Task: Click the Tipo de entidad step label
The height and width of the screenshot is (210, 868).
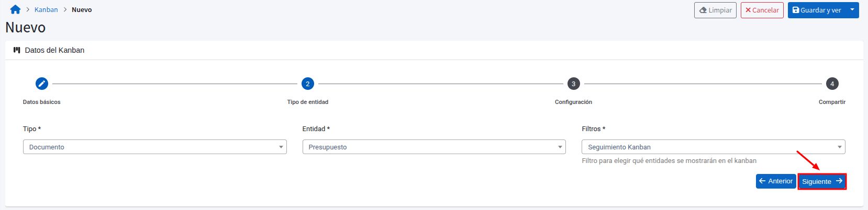Action: pos(308,102)
